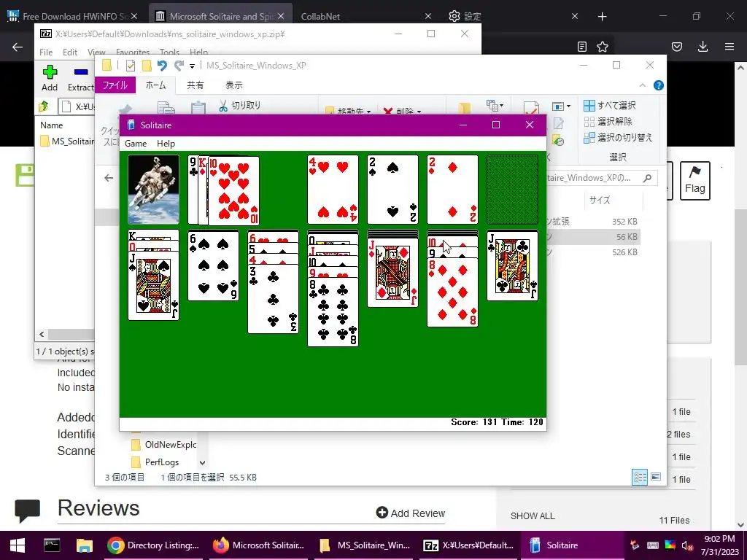The image size is (747, 560).
Task: Click the browser back arrow
Action: [18, 47]
